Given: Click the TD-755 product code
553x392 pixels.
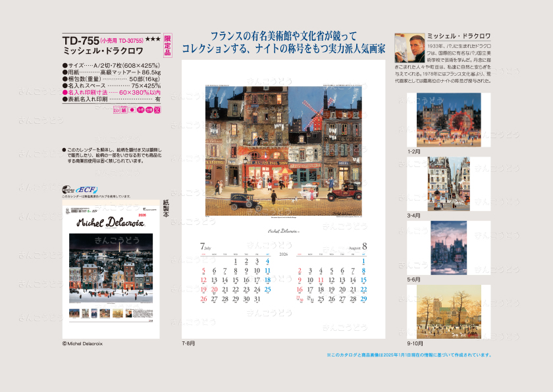Looking at the screenshot, I should [81, 41].
